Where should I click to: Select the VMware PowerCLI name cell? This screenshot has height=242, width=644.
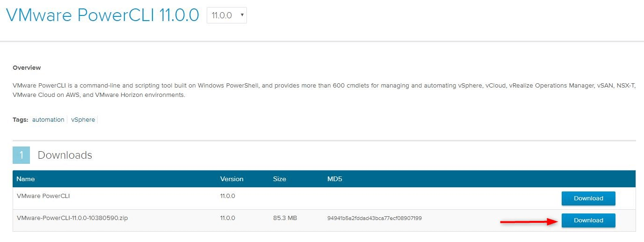tap(43, 196)
